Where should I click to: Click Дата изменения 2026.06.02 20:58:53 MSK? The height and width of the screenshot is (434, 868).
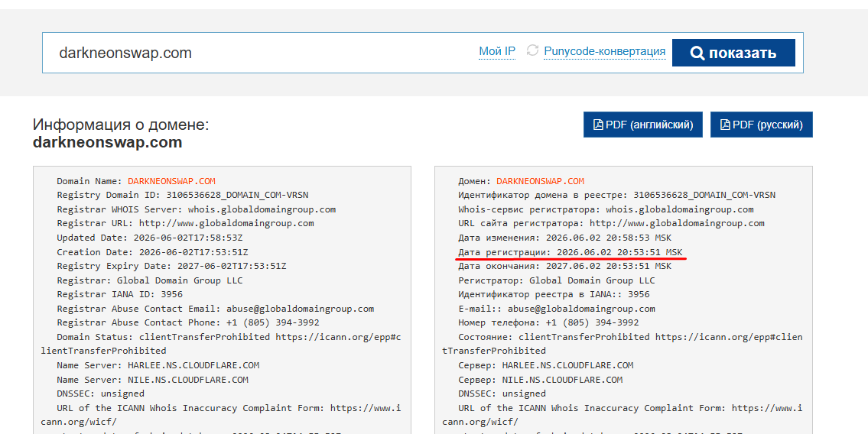point(564,238)
